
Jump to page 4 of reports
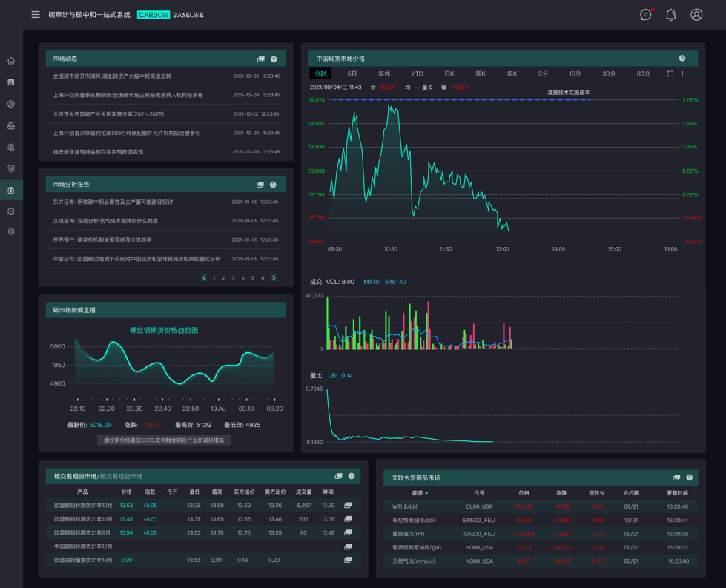click(242, 278)
